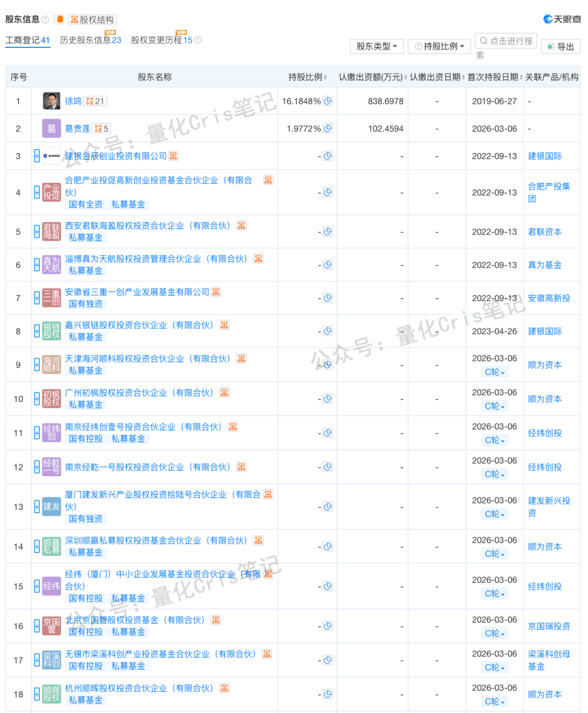The width and height of the screenshot is (588, 713).
Task: Open equity structure icon for 天津海河顺科
Action: coord(241,359)
